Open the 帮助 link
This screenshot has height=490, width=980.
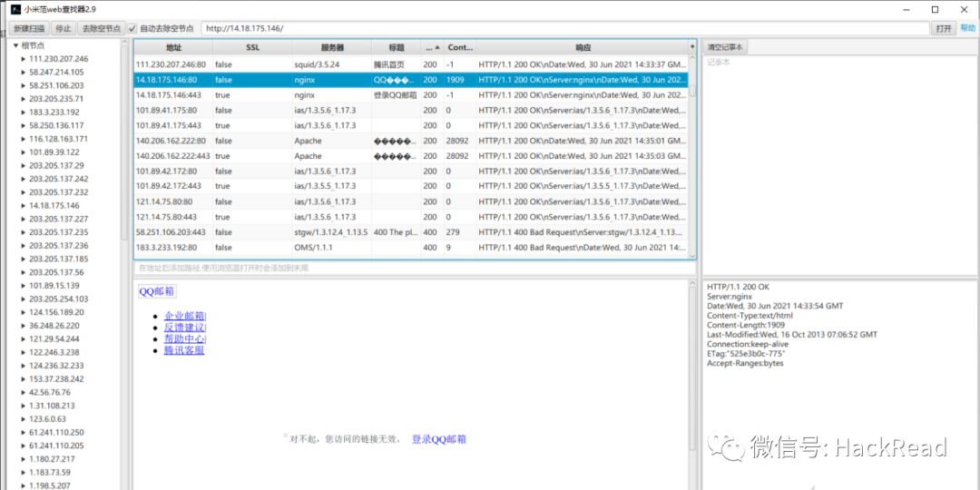click(967, 28)
